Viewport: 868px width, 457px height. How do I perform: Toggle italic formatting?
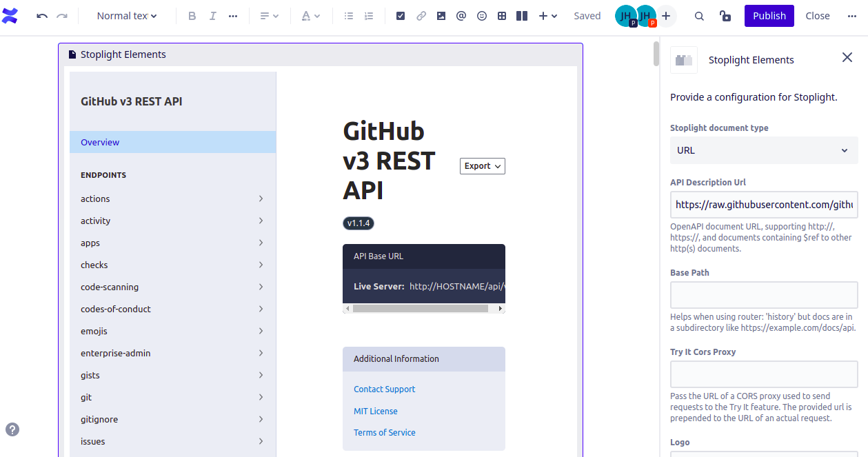[212, 16]
